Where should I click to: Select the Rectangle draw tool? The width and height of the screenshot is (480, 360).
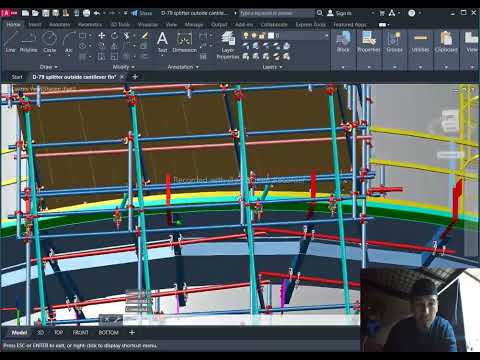[x=83, y=35]
